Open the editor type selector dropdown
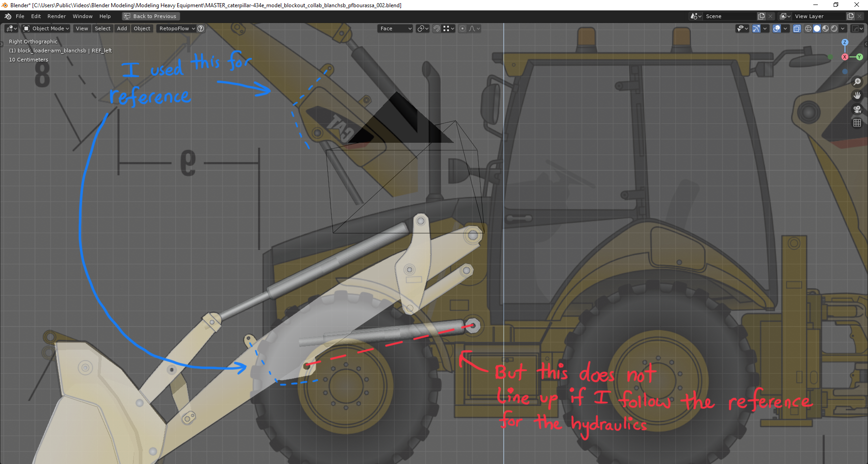This screenshot has height=464, width=868. [x=11, y=28]
